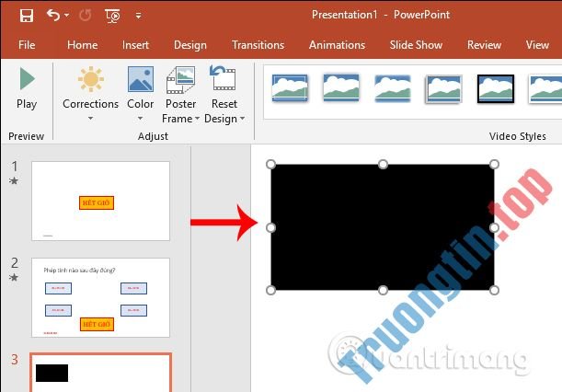Expand the Corrections dropdown arrow
This screenshot has height=392, width=562.
91,119
